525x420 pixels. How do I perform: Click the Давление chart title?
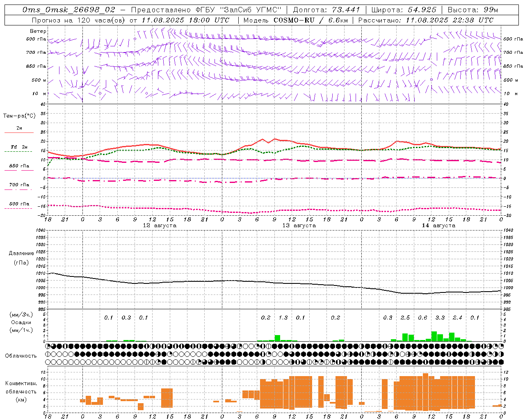(x=21, y=253)
